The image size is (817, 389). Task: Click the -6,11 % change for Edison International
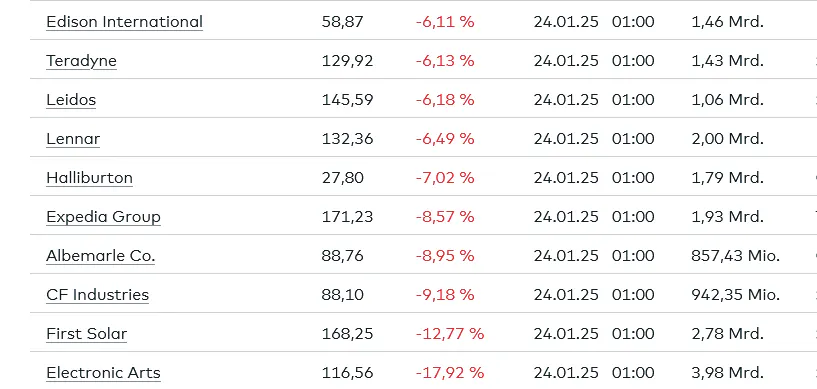coord(445,22)
